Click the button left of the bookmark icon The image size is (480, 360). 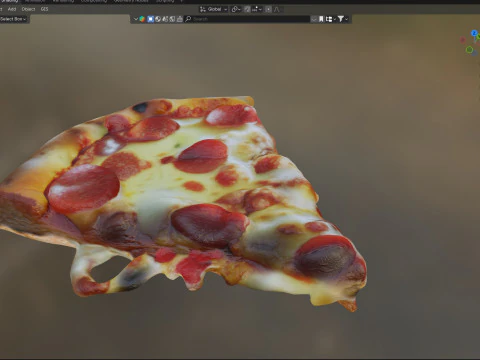click(x=314, y=19)
